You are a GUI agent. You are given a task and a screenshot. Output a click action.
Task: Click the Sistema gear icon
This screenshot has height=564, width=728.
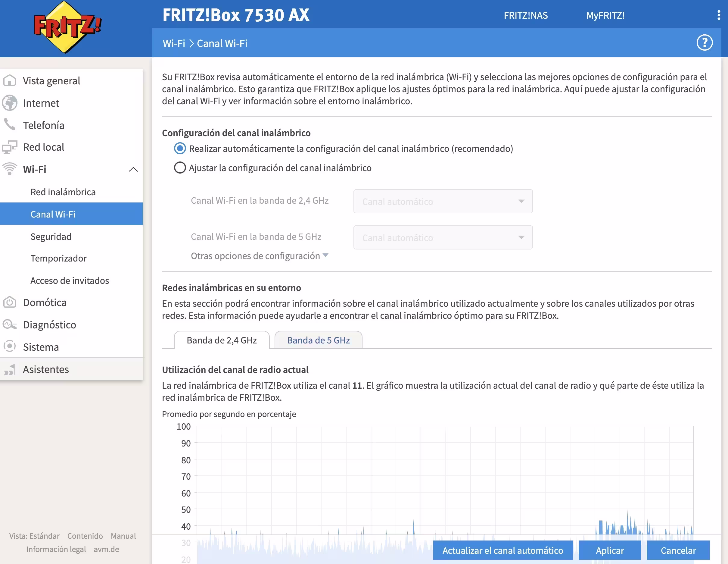click(10, 346)
